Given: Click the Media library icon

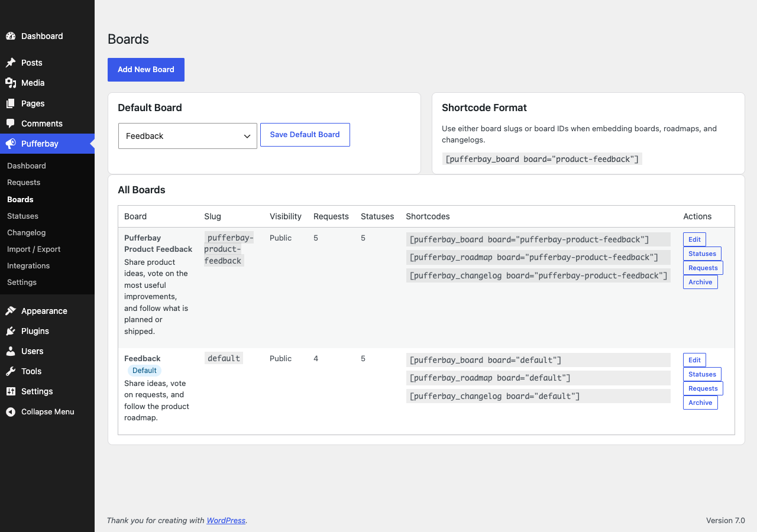Looking at the screenshot, I should (11, 83).
